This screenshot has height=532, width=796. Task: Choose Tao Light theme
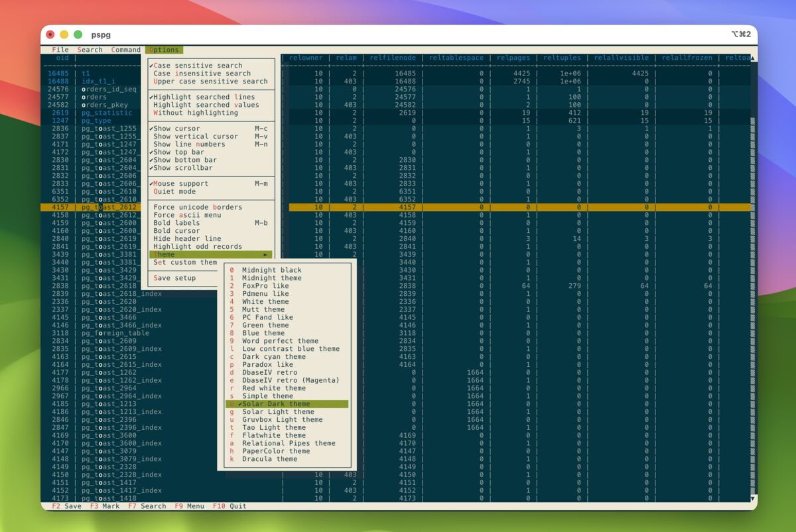287,428
